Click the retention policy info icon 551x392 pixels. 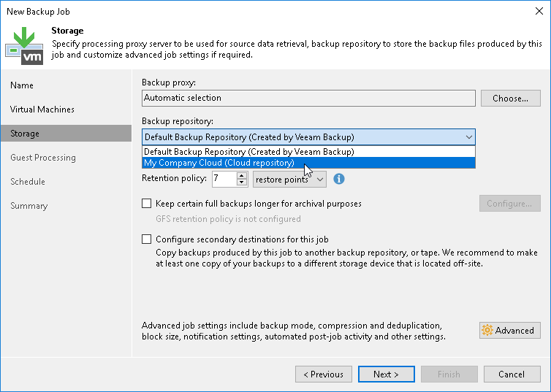(339, 179)
